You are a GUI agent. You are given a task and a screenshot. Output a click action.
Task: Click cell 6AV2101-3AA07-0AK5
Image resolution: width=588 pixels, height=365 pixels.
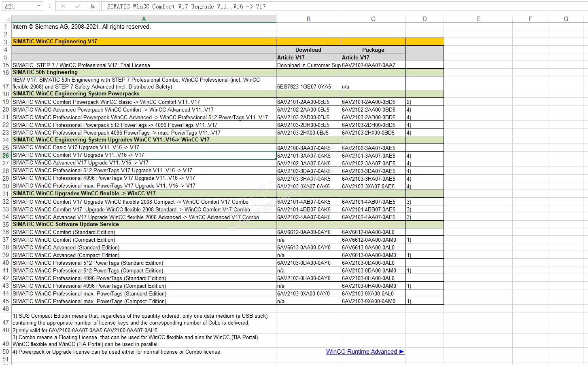pyautogui.click(x=308, y=156)
